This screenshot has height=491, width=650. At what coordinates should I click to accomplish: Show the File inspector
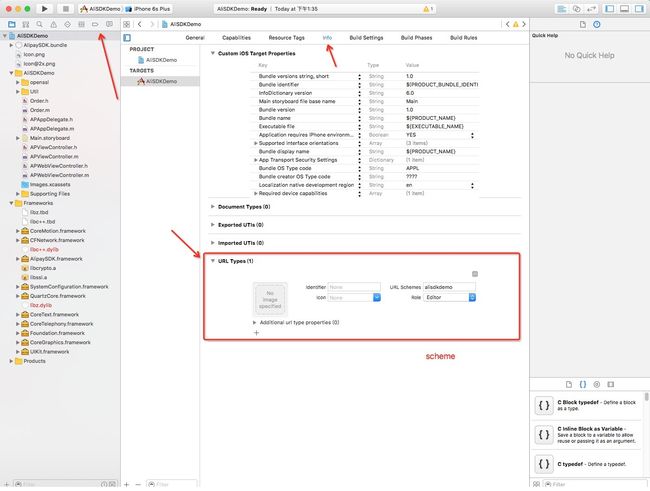583,24
